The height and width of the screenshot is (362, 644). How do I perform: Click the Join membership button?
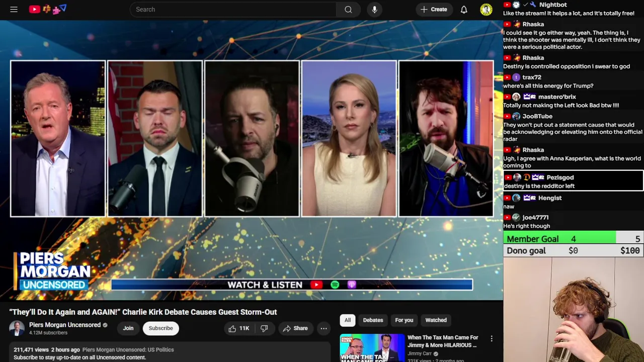pyautogui.click(x=128, y=328)
